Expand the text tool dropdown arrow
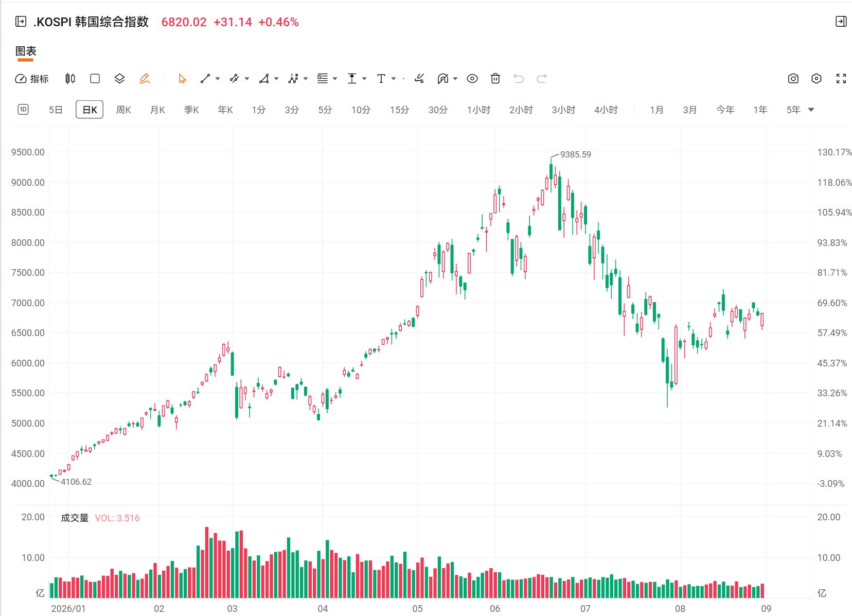 click(x=394, y=79)
